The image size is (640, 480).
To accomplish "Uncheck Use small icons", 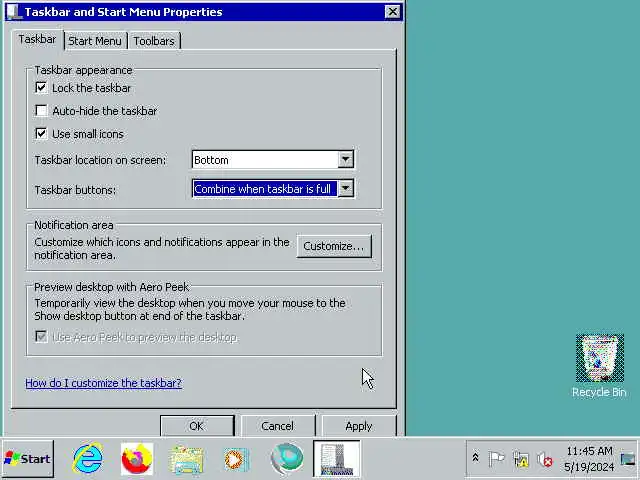I will pyautogui.click(x=41, y=133).
